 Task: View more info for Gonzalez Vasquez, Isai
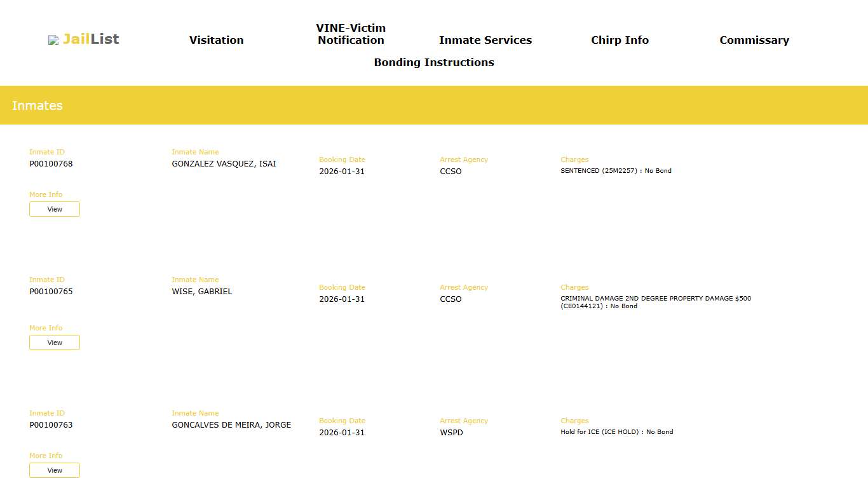tap(55, 209)
